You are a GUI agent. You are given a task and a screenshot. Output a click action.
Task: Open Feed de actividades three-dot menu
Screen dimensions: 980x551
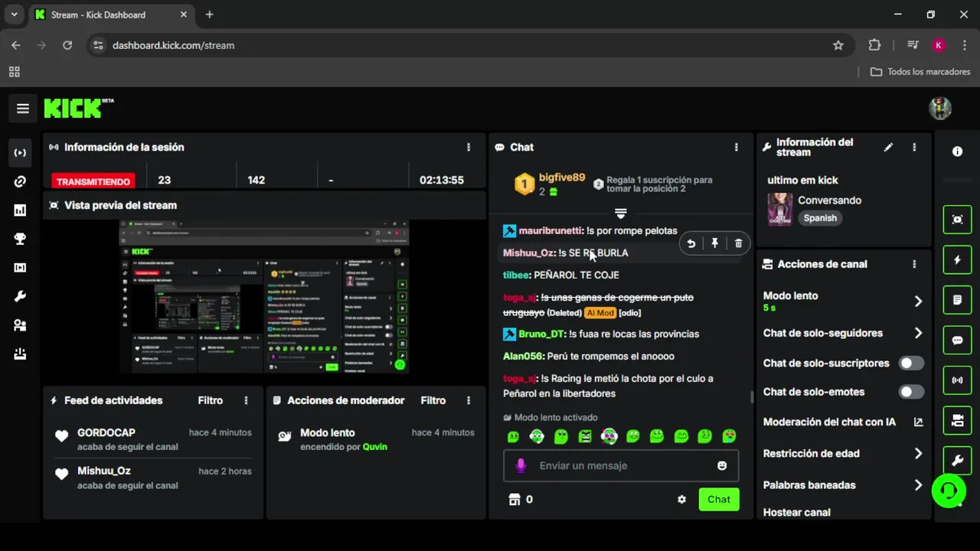click(x=246, y=400)
